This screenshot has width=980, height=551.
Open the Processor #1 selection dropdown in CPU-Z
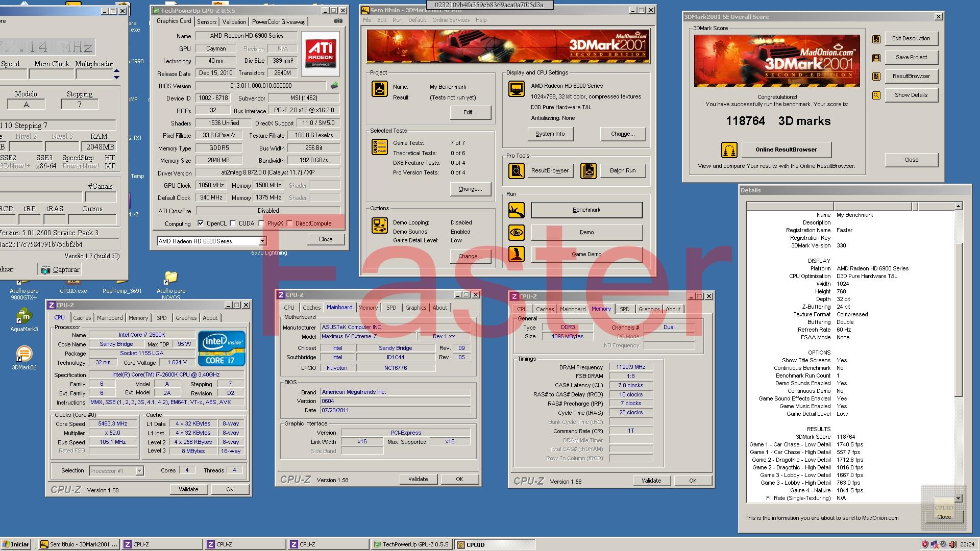click(x=139, y=471)
